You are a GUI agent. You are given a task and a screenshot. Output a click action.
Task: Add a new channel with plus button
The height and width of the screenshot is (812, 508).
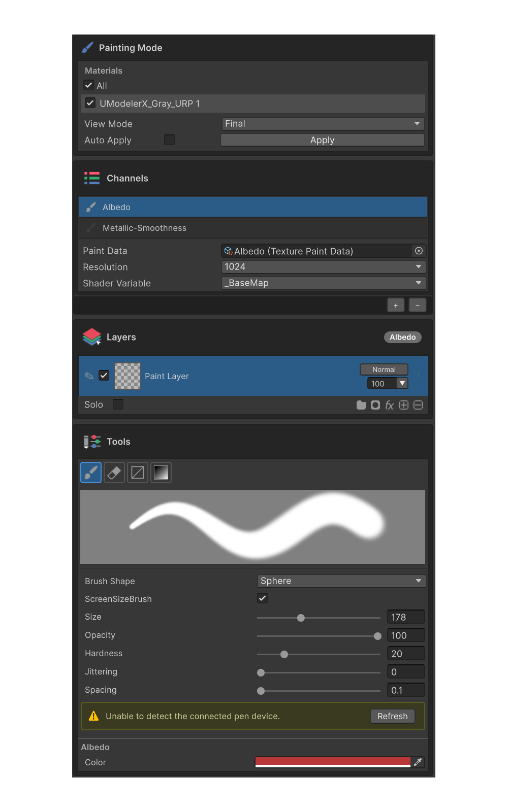point(396,305)
